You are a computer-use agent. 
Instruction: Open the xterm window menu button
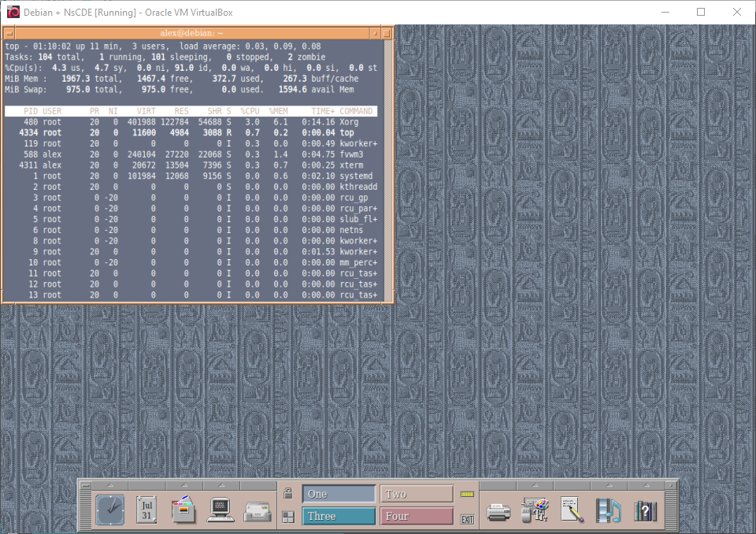point(9,32)
